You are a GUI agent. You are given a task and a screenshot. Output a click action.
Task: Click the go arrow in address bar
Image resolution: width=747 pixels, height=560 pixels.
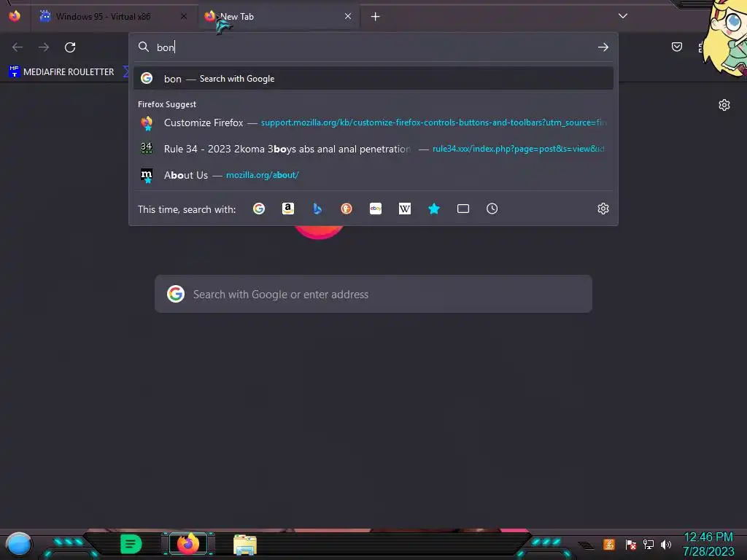(603, 47)
